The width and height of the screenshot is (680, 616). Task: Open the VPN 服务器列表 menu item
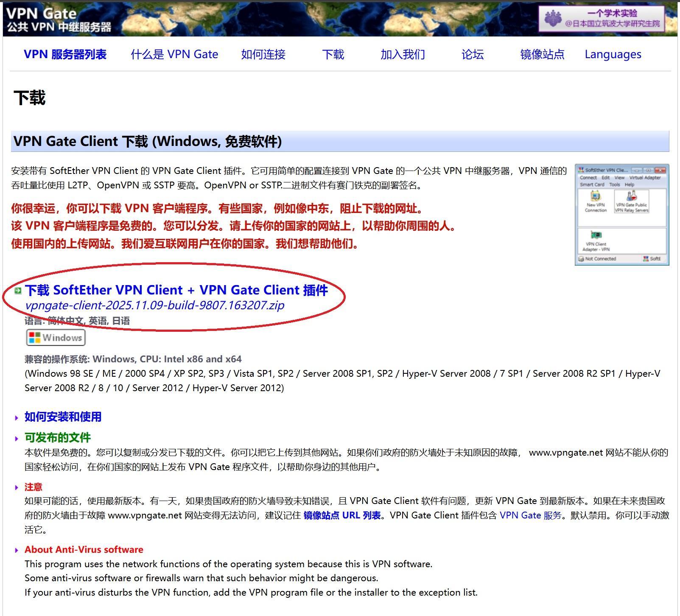click(65, 54)
